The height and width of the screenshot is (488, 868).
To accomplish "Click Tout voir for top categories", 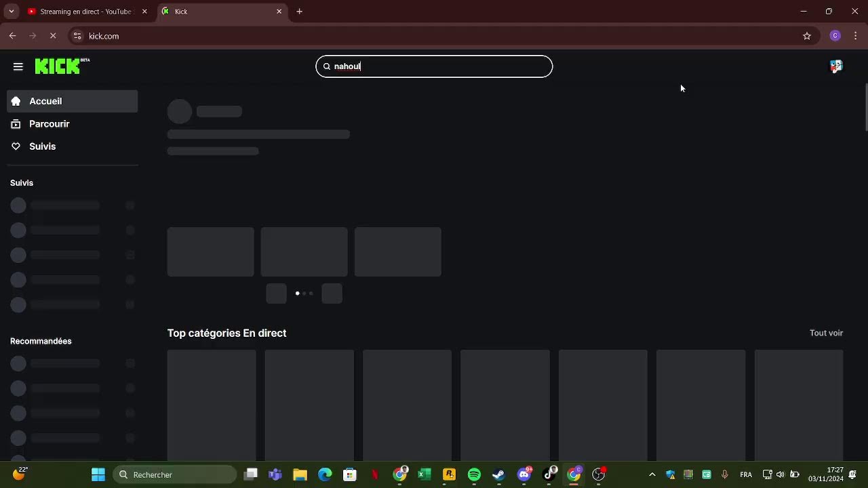I will tap(826, 333).
